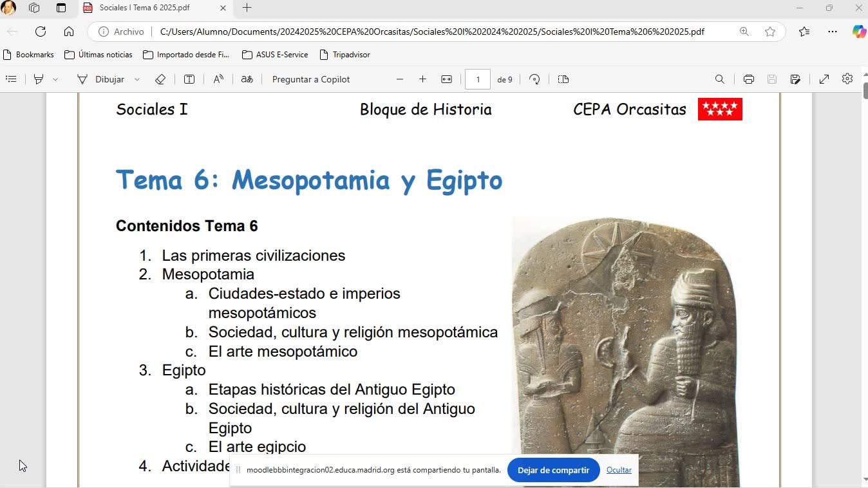The width and height of the screenshot is (868, 488).
Task: Print the PDF document
Action: click(x=748, y=79)
